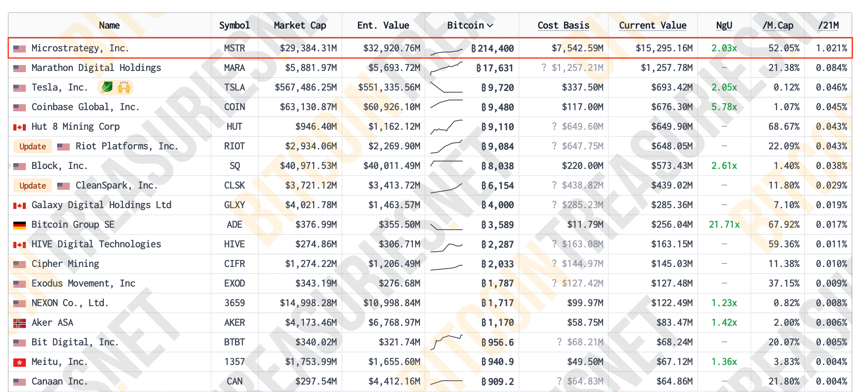This screenshot has height=392, width=868.
Task: Sort by the /21M column header
Action: pyautogui.click(x=828, y=25)
